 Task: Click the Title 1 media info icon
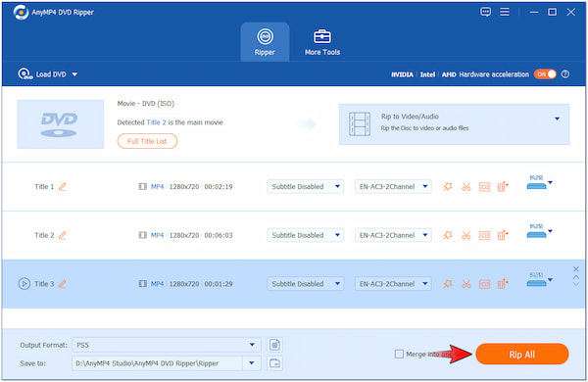click(x=484, y=187)
